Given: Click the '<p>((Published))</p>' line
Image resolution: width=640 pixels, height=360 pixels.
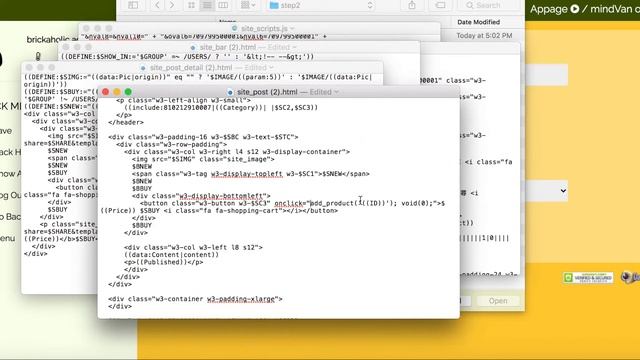Looking at the screenshot, I should (163, 262).
